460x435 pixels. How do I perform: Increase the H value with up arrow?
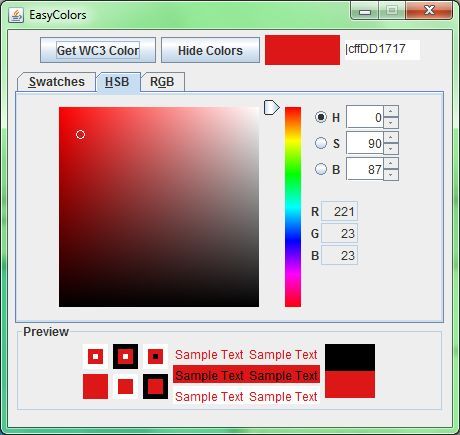391,111
